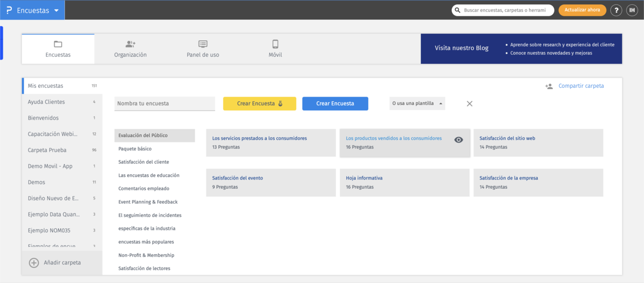
Task: Select the Ejemplo Data Quan... folder
Action: tap(62, 214)
